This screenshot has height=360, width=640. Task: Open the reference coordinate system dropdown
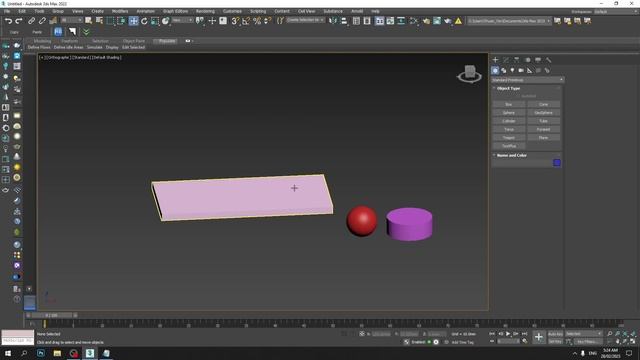(182, 20)
